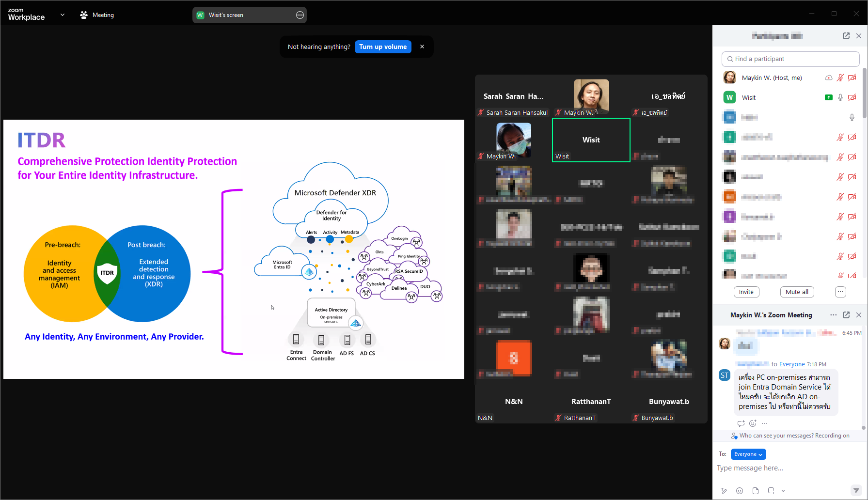Viewport: 868px width, 500px height.
Task: Click the ST avatar in the chat
Action: (x=725, y=375)
